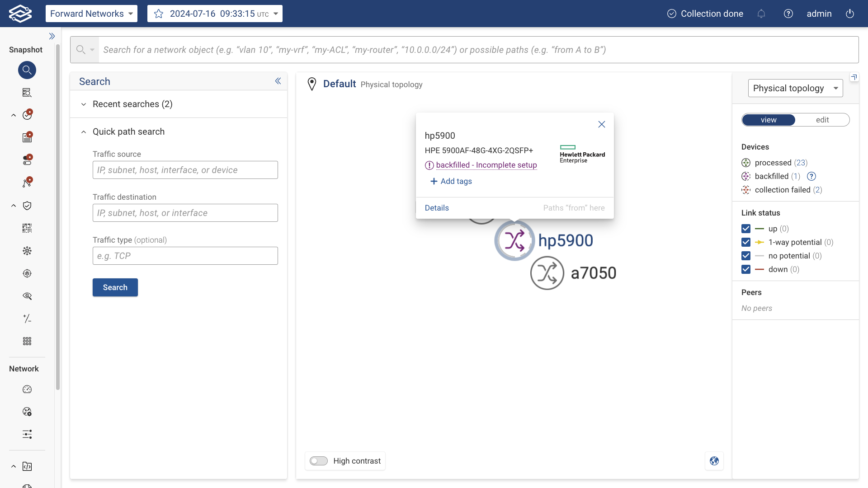Select the magnifier Search icon in sidebar
This screenshot has width=868, height=488.
coord(27,70)
